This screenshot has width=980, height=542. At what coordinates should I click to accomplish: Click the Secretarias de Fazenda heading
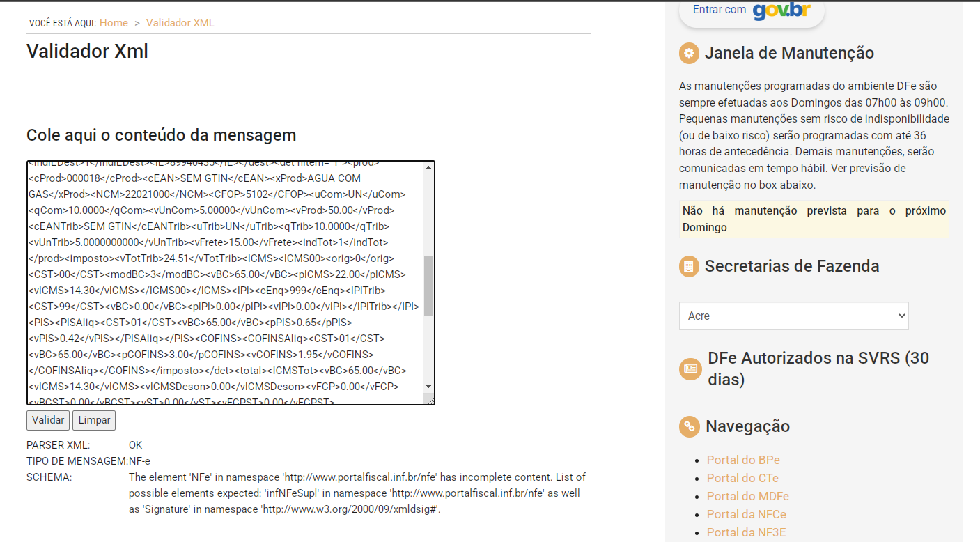792,266
